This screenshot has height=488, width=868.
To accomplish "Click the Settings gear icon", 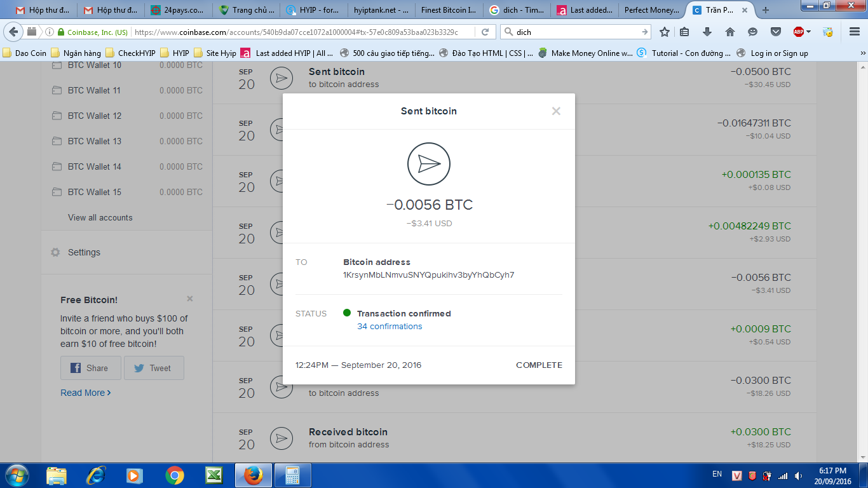I will click(x=55, y=252).
